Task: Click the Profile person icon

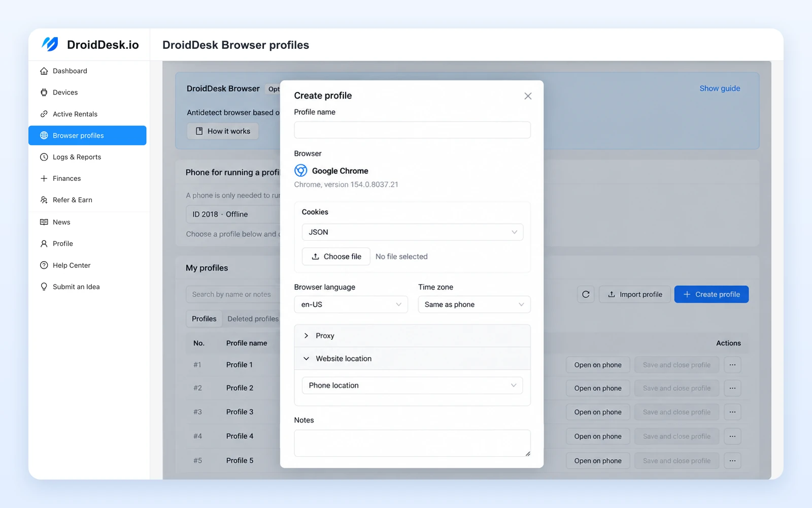Action: pyautogui.click(x=44, y=243)
